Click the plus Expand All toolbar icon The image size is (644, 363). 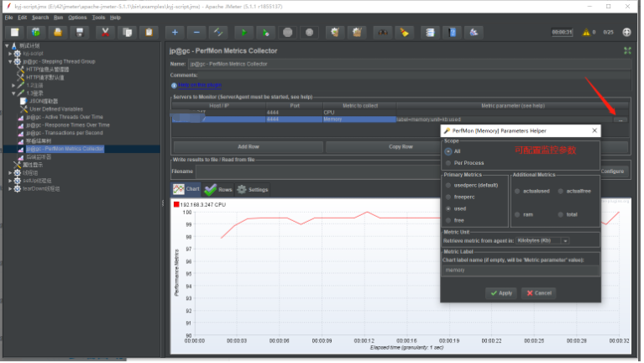coord(175,33)
